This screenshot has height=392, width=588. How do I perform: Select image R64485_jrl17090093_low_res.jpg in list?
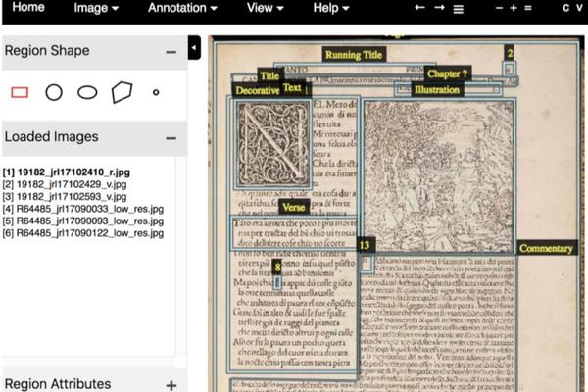[83, 220]
